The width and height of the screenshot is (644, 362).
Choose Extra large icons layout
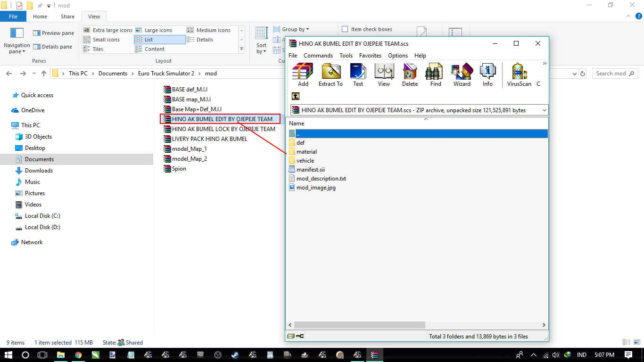tap(108, 30)
